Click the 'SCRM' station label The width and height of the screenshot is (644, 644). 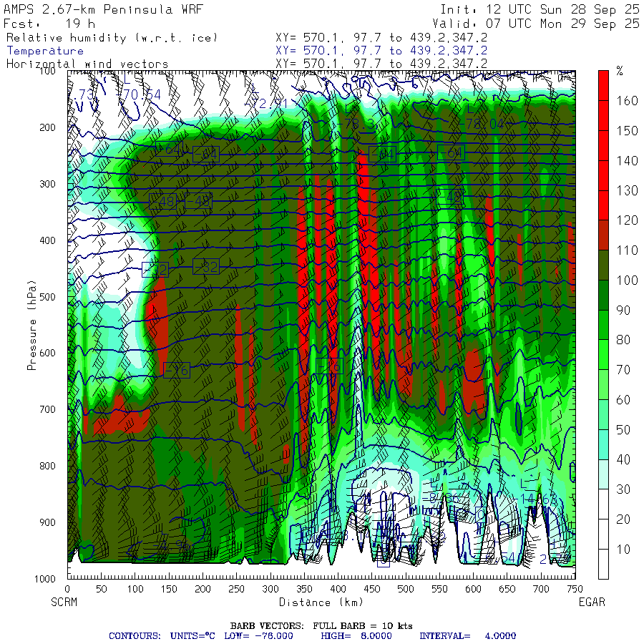(64, 602)
